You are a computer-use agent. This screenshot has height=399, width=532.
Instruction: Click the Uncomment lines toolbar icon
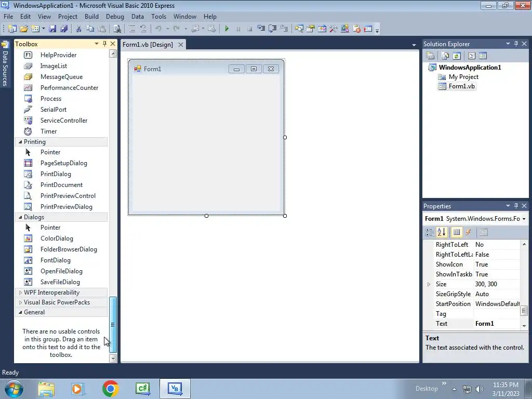[x=143, y=29]
